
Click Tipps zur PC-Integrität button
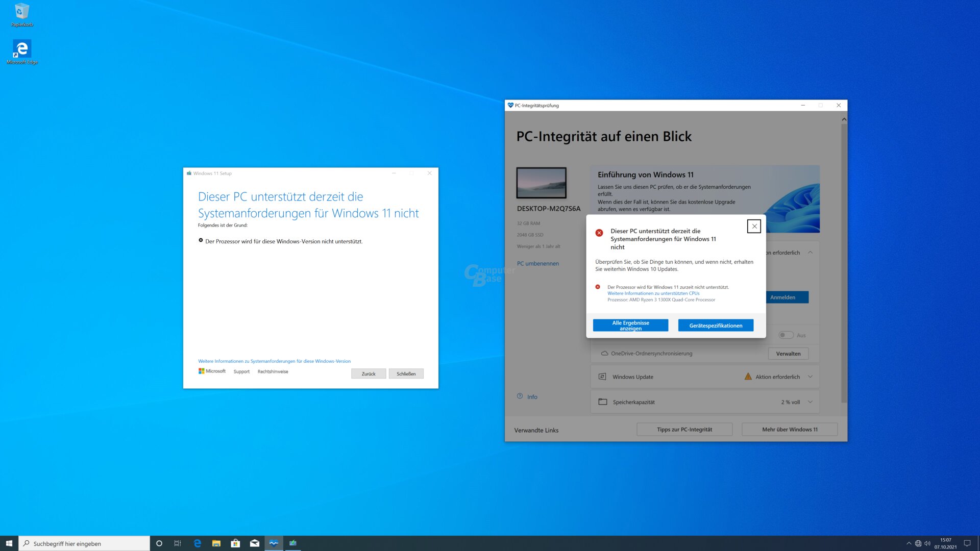[x=684, y=430]
